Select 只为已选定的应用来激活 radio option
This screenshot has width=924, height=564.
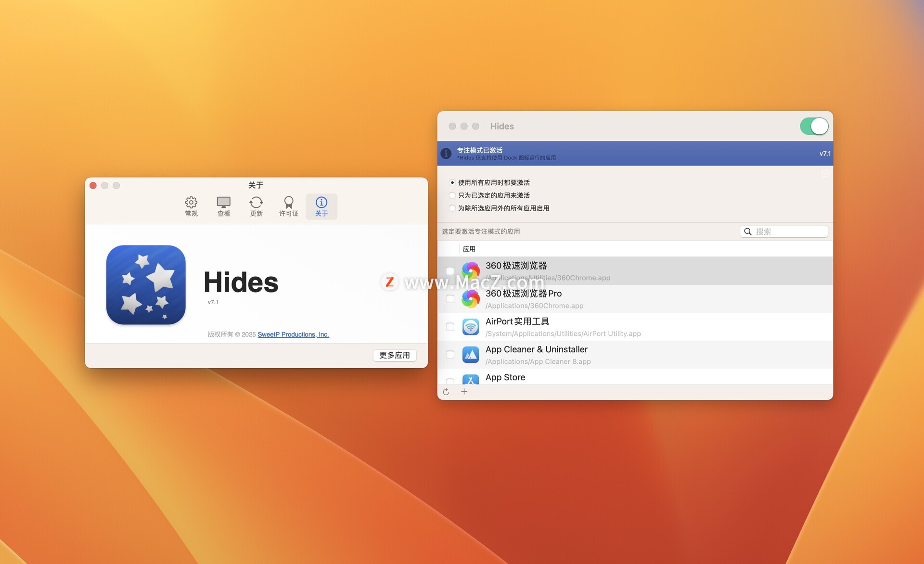pos(452,195)
